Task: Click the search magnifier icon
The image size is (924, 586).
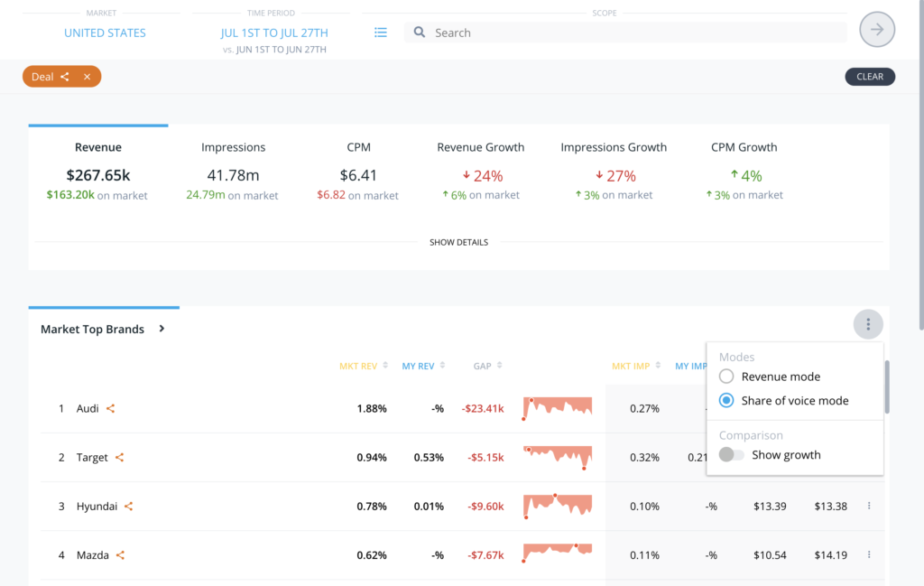Action: coord(420,33)
